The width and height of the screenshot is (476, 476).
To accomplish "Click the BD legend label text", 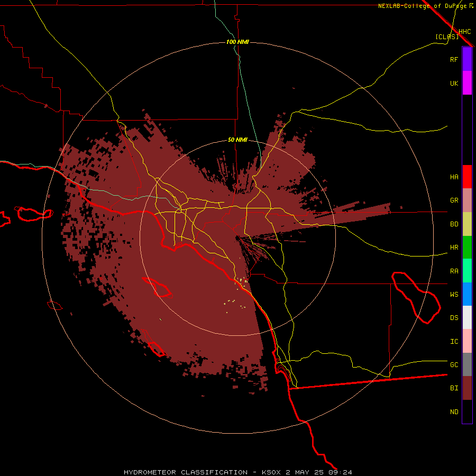I will pyautogui.click(x=454, y=224).
